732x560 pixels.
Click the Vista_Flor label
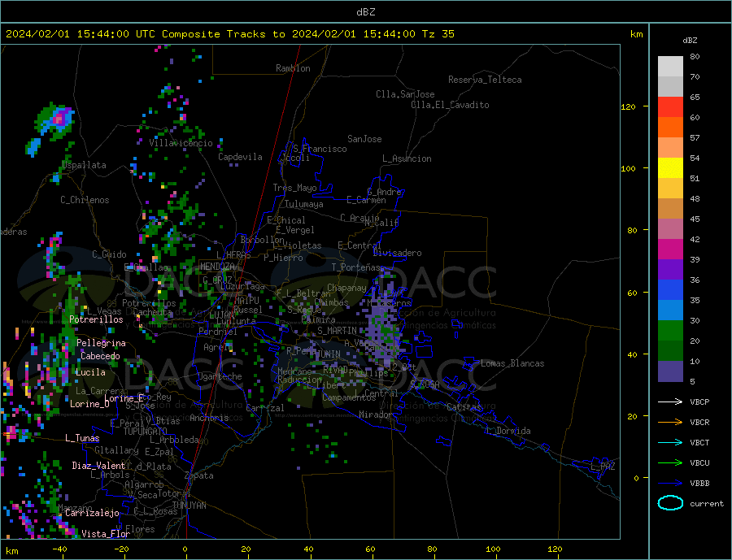tap(106, 533)
